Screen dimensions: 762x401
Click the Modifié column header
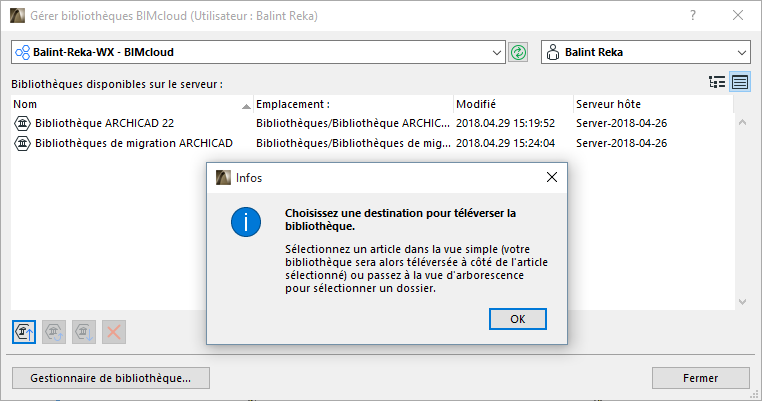pyautogui.click(x=512, y=104)
